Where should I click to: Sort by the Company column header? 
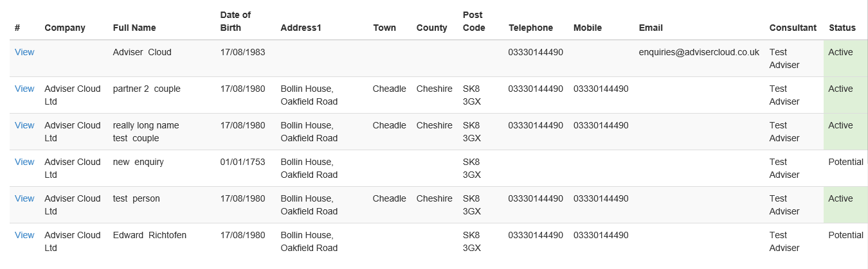(73, 28)
